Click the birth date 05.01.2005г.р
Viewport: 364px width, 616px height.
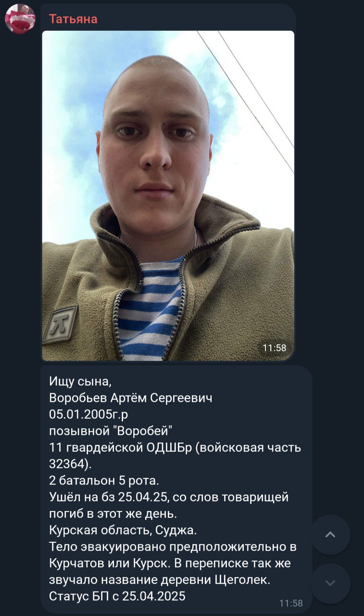[x=88, y=414]
